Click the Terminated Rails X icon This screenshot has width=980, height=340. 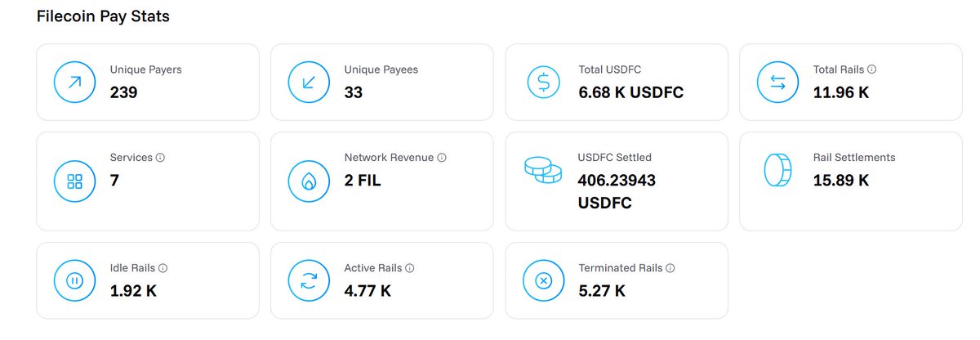pos(543,280)
